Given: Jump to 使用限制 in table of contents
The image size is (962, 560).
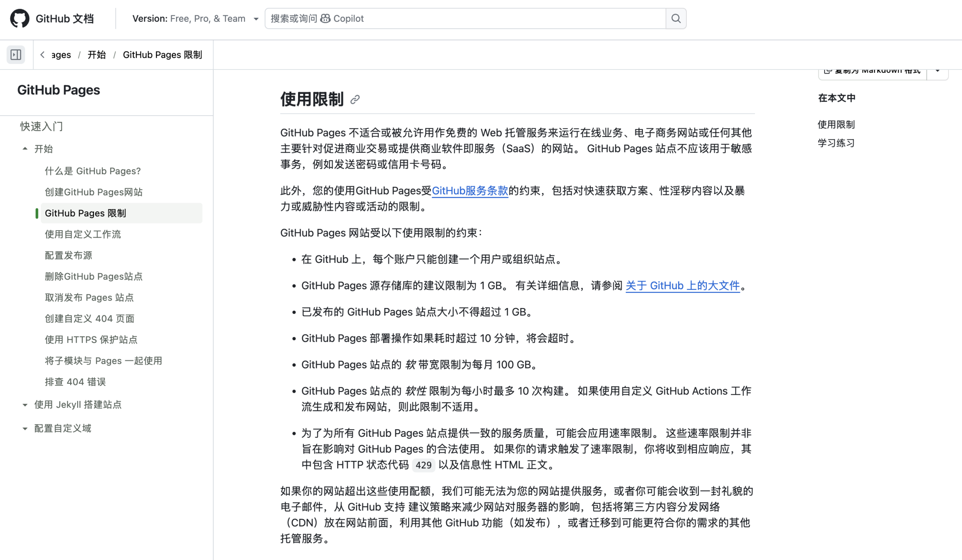Looking at the screenshot, I should pos(836,124).
